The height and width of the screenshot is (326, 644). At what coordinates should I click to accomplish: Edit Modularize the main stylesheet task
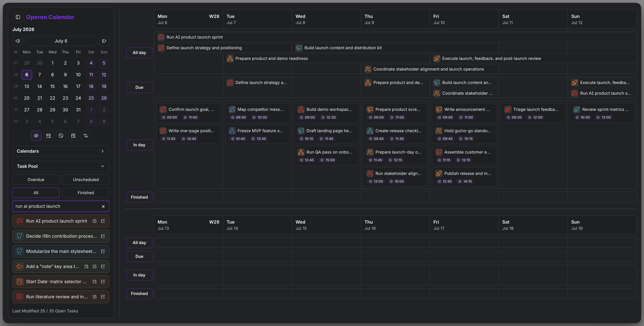[103, 251]
